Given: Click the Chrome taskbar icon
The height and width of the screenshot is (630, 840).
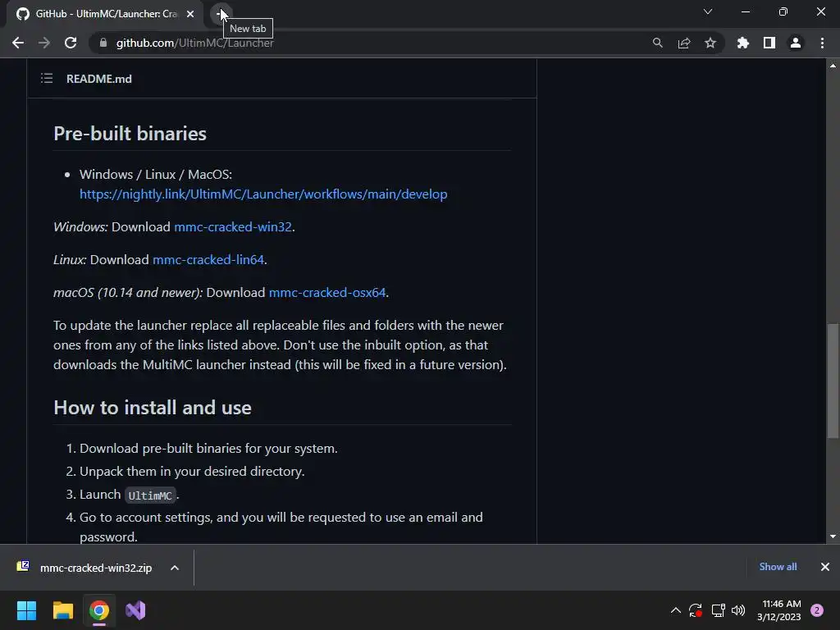Looking at the screenshot, I should 99,610.
